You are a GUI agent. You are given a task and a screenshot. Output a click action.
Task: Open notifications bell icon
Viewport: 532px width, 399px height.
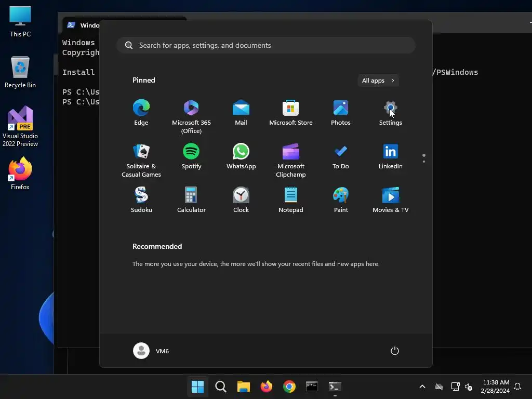517,387
